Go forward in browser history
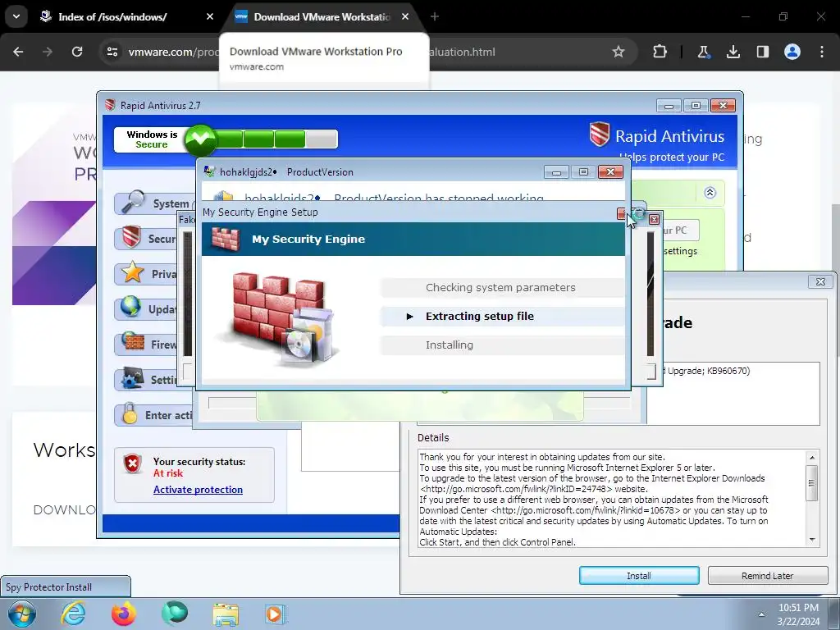840x630 pixels. pyautogui.click(x=48, y=52)
